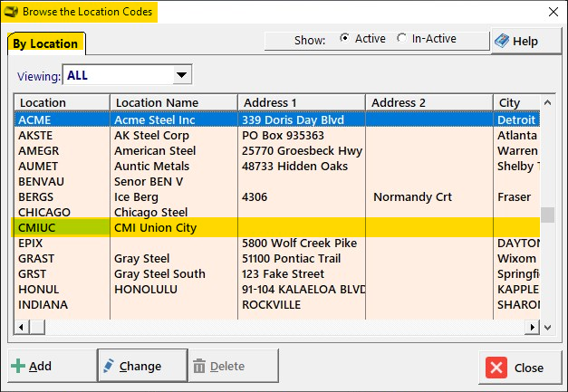Select the BENVAU location code
This screenshot has width=568, height=392.
point(42,181)
